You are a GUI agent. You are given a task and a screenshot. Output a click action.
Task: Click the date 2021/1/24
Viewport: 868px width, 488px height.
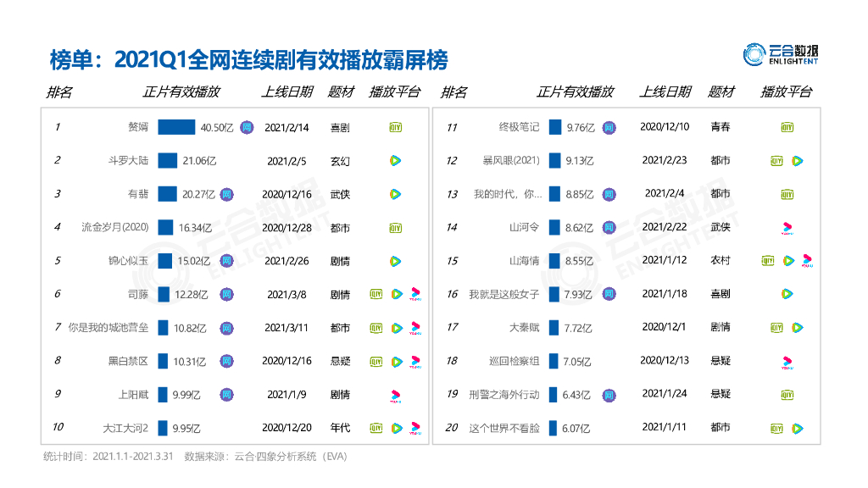click(x=665, y=393)
